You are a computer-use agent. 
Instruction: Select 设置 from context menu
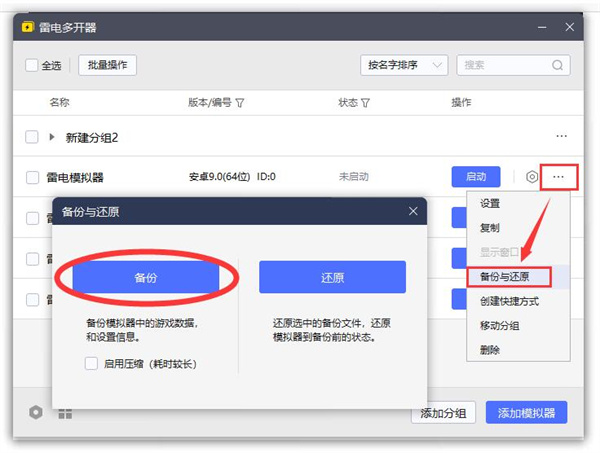click(x=518, y=204)
